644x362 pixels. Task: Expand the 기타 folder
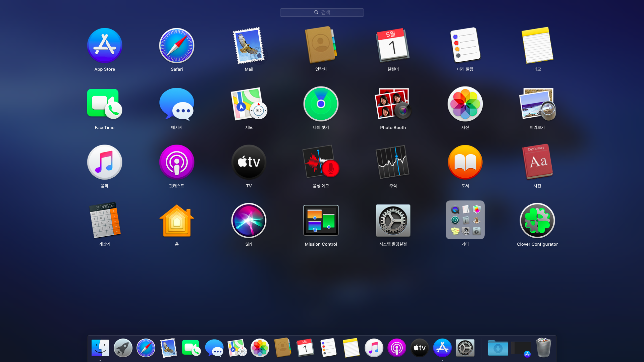click(465, 220)
